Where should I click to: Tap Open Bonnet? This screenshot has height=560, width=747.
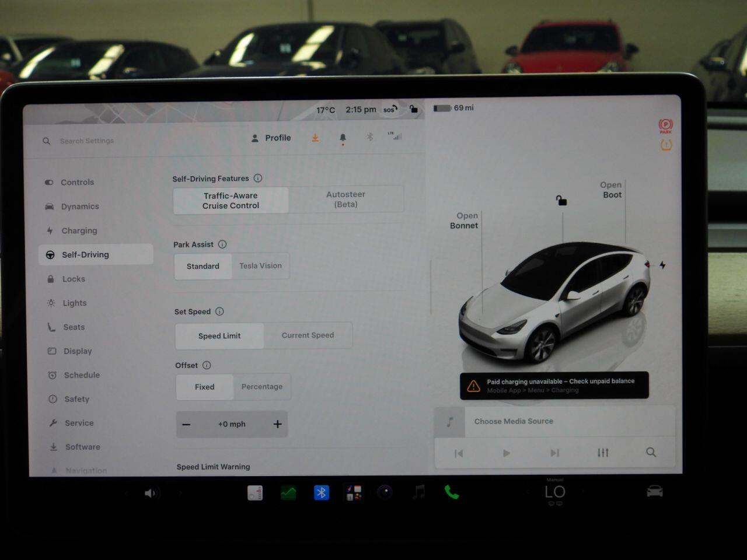464,220
